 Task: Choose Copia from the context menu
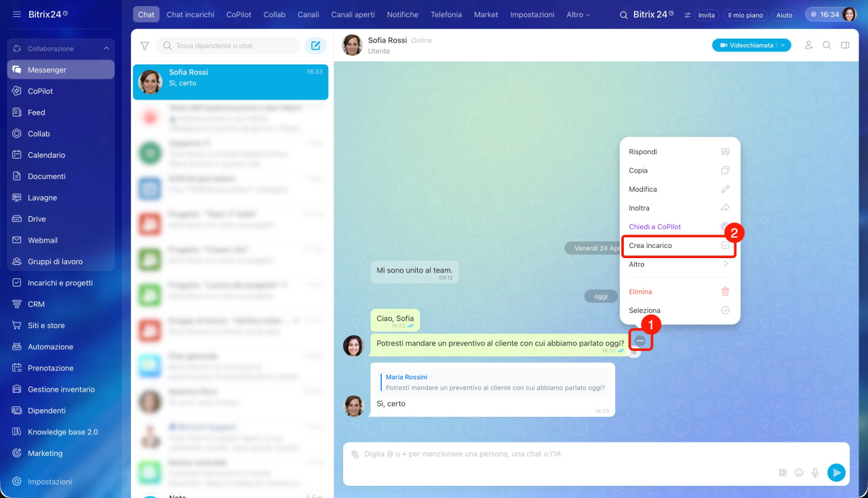click(680, 171)
